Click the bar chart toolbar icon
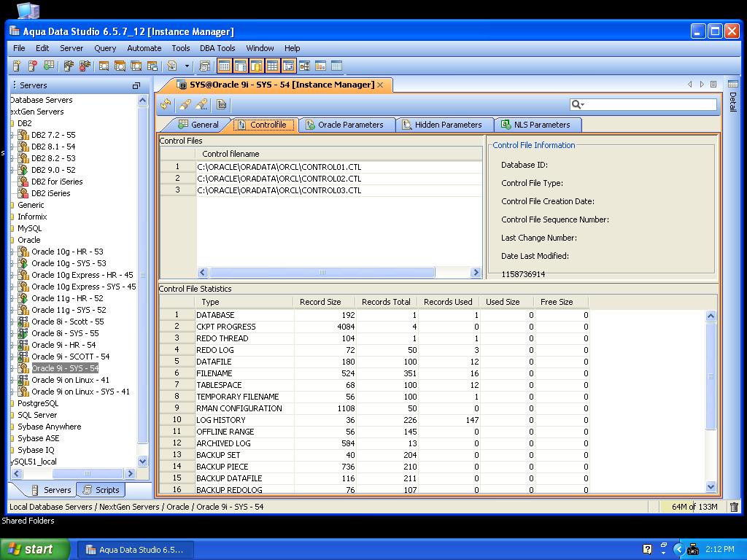 (x=321, y=66)
